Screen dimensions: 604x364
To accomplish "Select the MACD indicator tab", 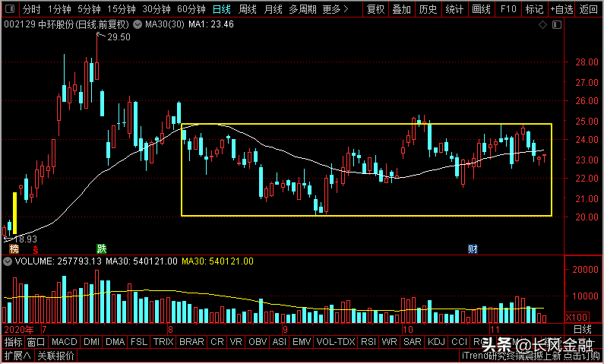I will pyautogui.click(x=65, y=342).
